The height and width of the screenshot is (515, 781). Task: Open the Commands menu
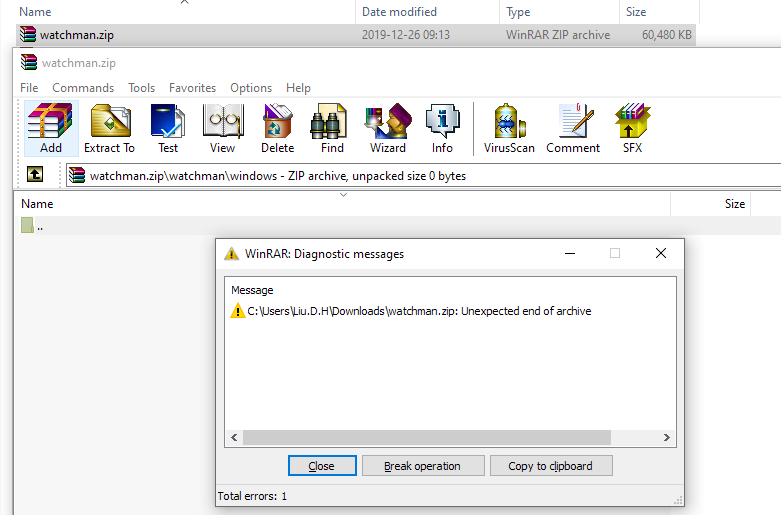(x=83, y=88)
